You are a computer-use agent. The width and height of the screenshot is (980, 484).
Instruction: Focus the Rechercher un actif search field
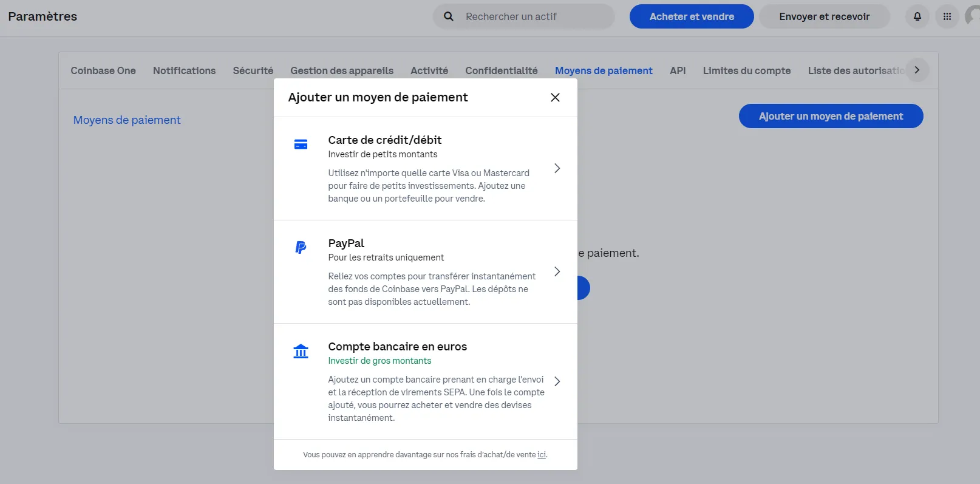524,16
